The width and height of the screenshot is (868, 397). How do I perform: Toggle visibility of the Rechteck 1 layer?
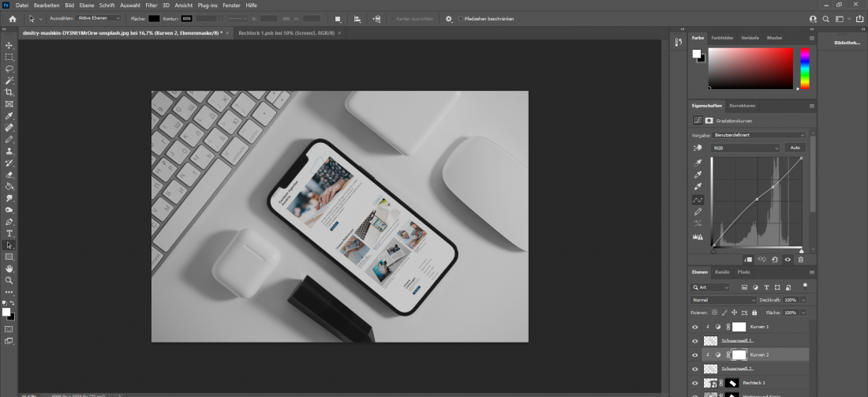pyautogui.click(x=695, y=383)
